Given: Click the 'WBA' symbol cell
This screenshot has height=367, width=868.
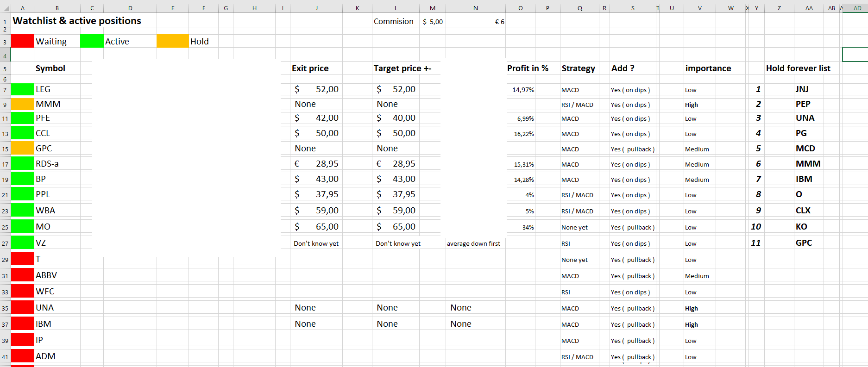Looking at the screenshot, I should 57,211.
